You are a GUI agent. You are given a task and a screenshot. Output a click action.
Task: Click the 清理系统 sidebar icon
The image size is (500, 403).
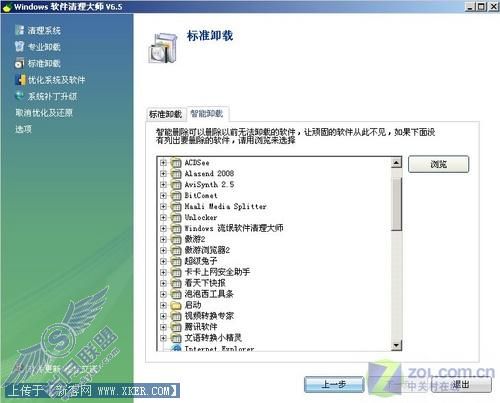click(x=19, y=30)
